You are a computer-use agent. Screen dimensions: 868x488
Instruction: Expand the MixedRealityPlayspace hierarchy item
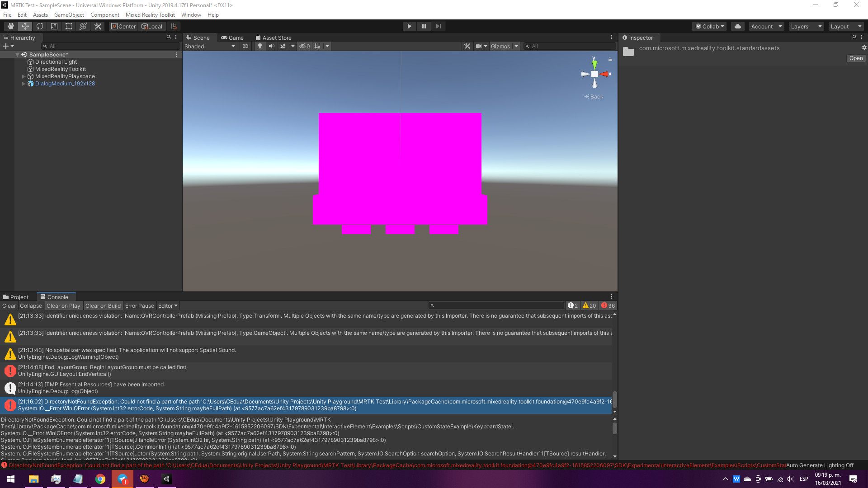pyautogui.click(x=24, y=76)
